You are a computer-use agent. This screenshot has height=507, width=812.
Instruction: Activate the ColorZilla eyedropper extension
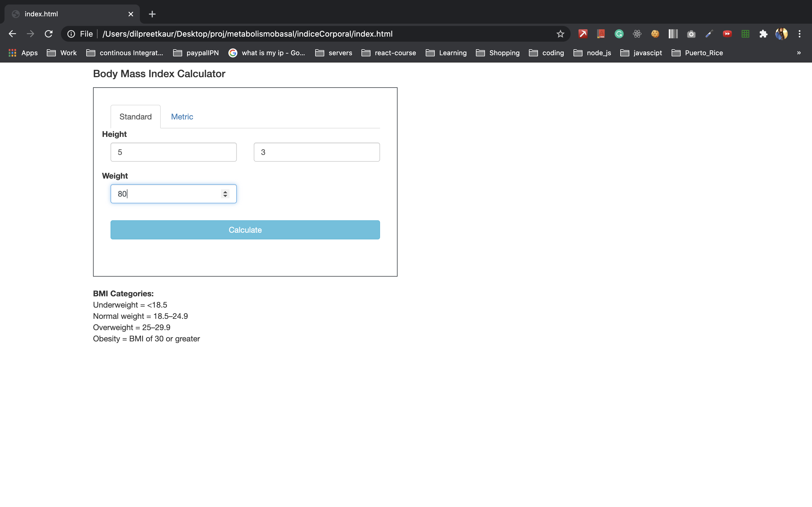(709, 34)
